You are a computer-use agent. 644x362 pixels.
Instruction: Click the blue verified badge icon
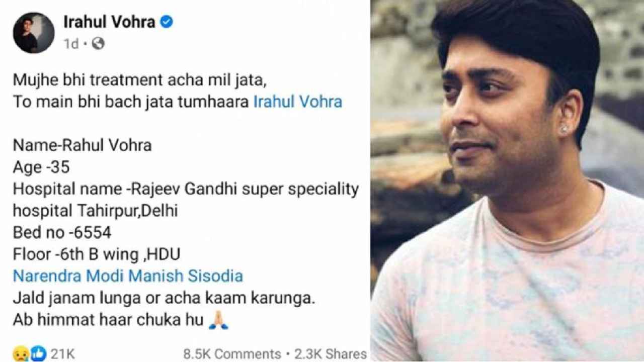click(167, 22)
